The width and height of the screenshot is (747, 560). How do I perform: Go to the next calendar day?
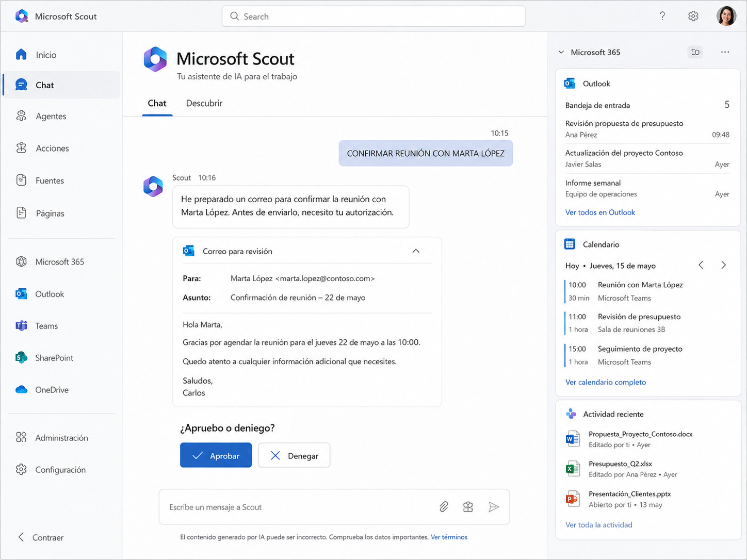click(723, 265)
